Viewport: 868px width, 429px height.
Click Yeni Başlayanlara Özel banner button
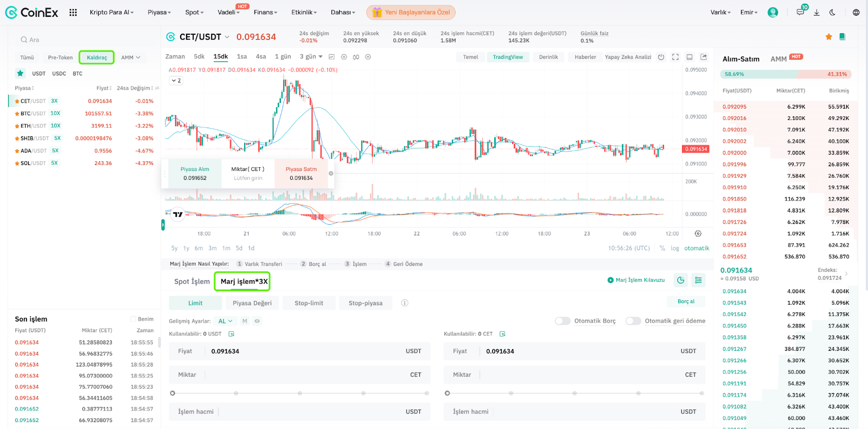(411, 12)
